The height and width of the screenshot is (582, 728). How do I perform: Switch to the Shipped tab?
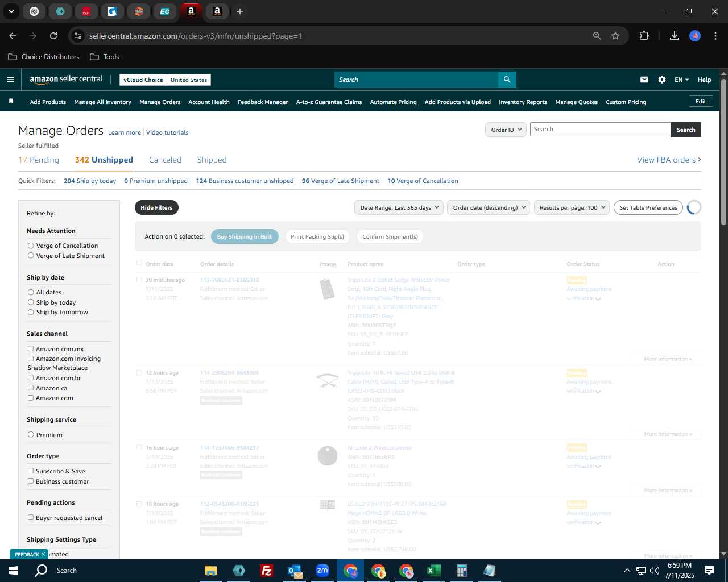[x=212, y=160]
